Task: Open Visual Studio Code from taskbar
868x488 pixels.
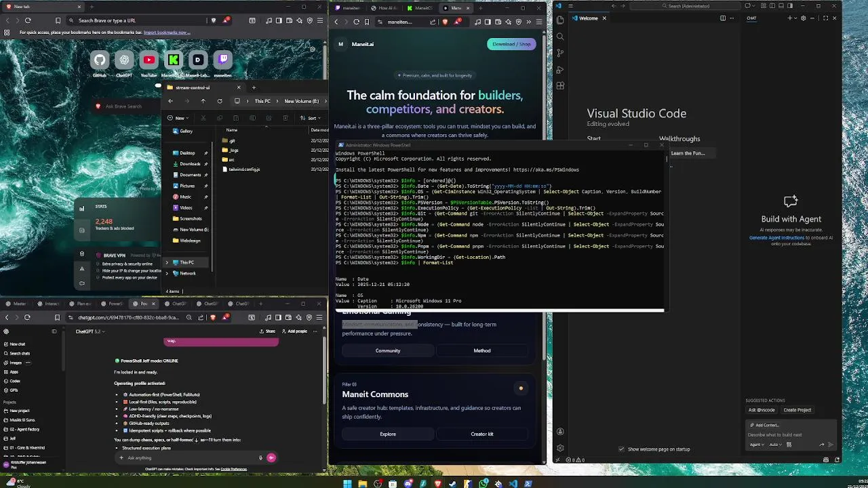Action: coord(513,484)
